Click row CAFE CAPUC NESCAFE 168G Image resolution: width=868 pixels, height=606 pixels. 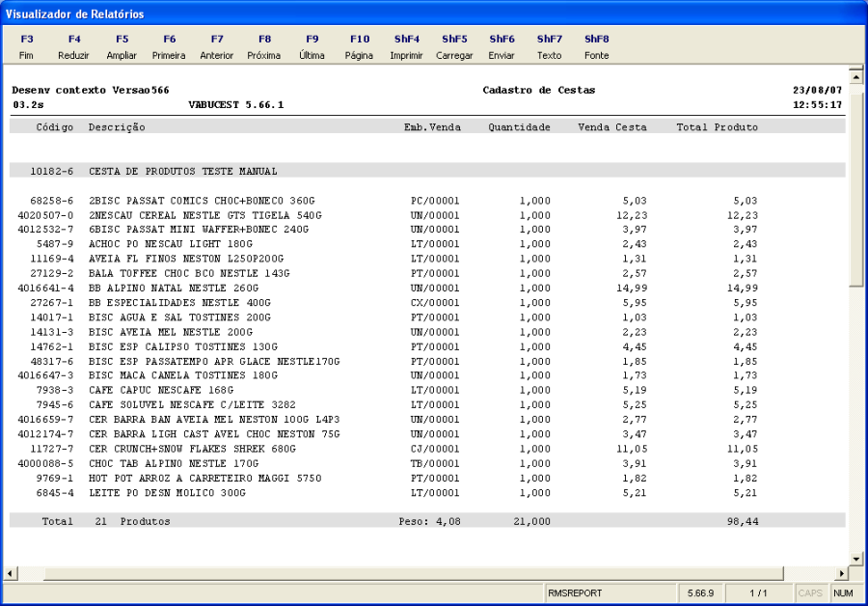pos(388,390)
